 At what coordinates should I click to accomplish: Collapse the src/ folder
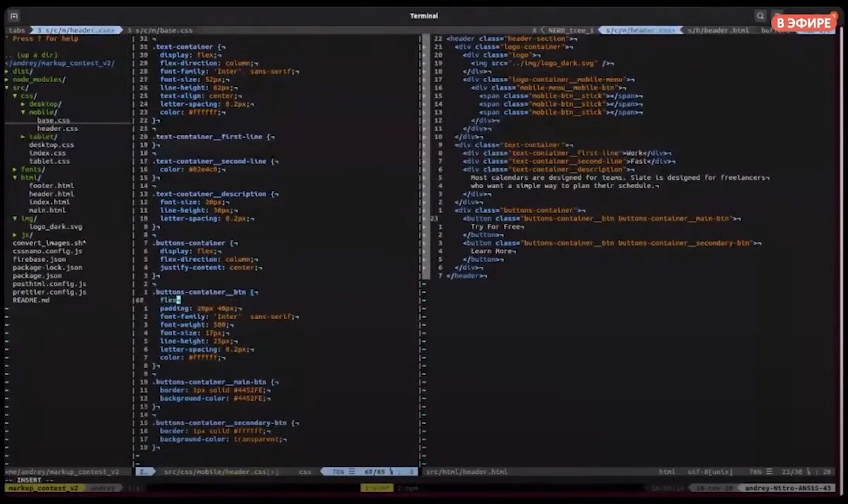(17, 87)
